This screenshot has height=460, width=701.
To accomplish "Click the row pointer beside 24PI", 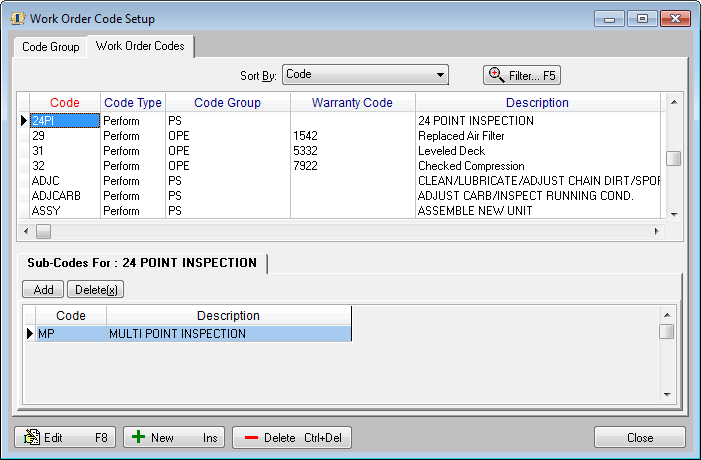I will [24, 121].
